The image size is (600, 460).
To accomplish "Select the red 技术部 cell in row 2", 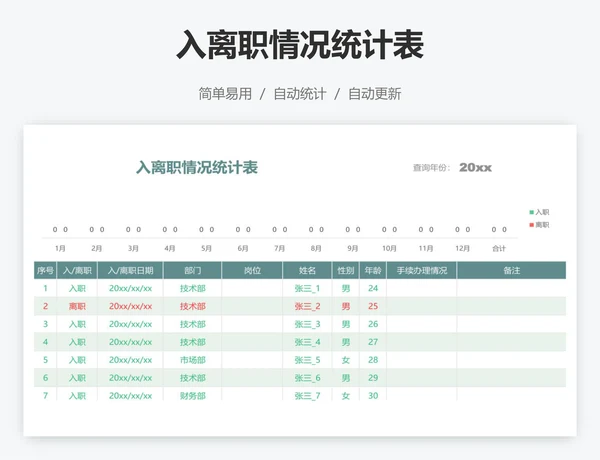I will click(x=192, y=306).
